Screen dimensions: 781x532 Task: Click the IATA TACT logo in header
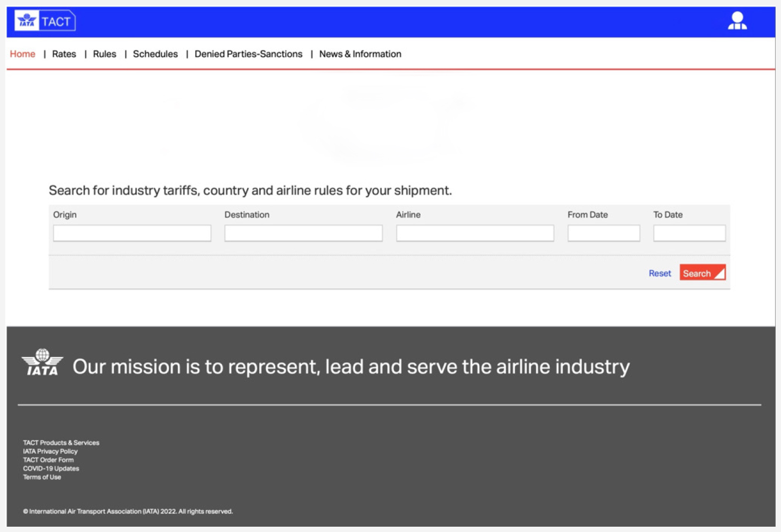(45, 21)
